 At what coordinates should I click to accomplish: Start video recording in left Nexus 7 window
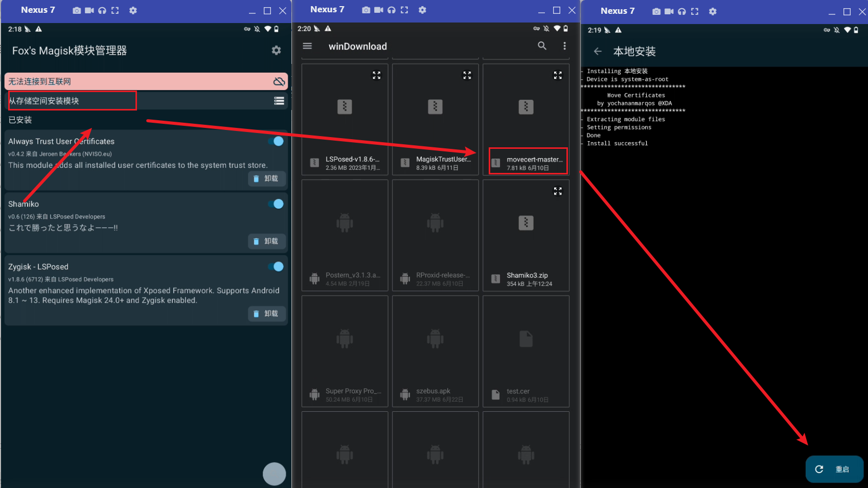(89, 10)
